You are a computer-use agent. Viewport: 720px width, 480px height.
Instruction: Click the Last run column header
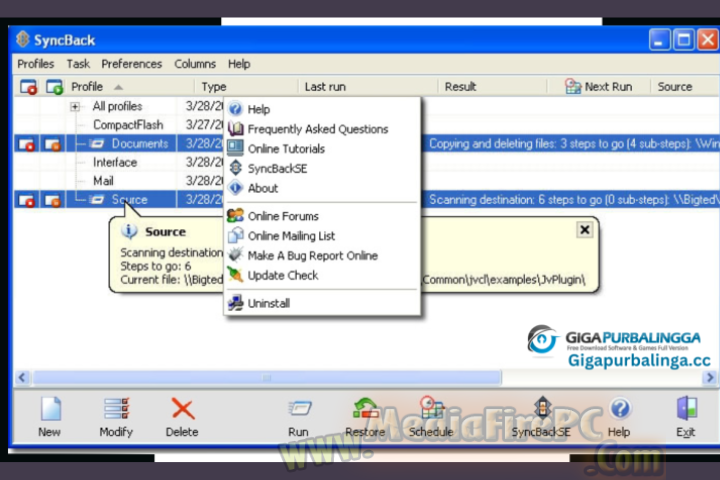pos(368,87)
